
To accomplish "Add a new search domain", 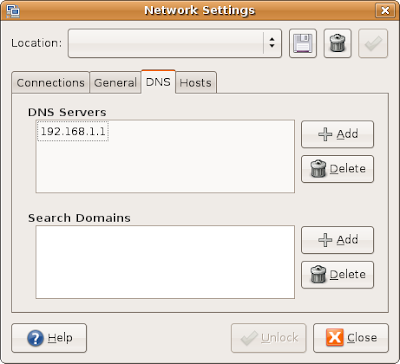I will pos(337,240).
